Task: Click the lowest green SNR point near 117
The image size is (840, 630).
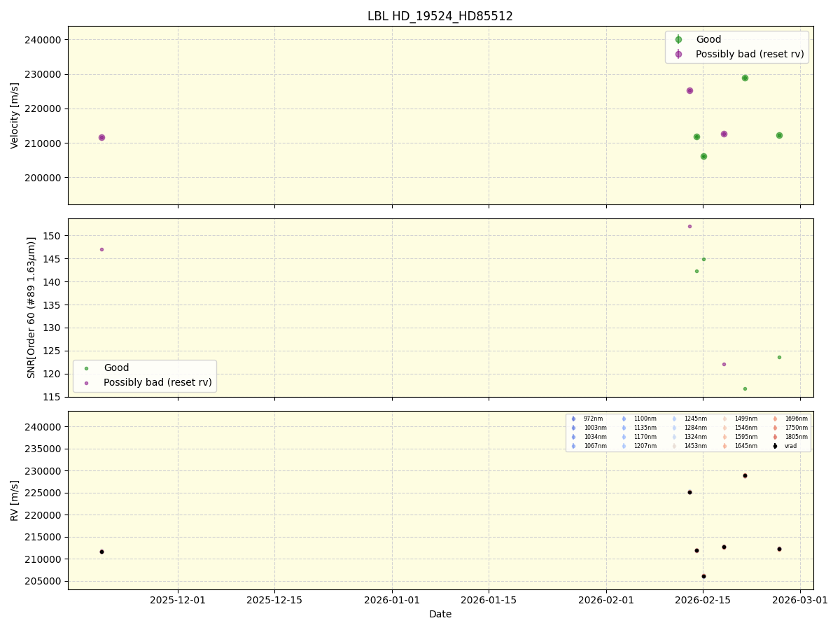Action: coord(745,388)
